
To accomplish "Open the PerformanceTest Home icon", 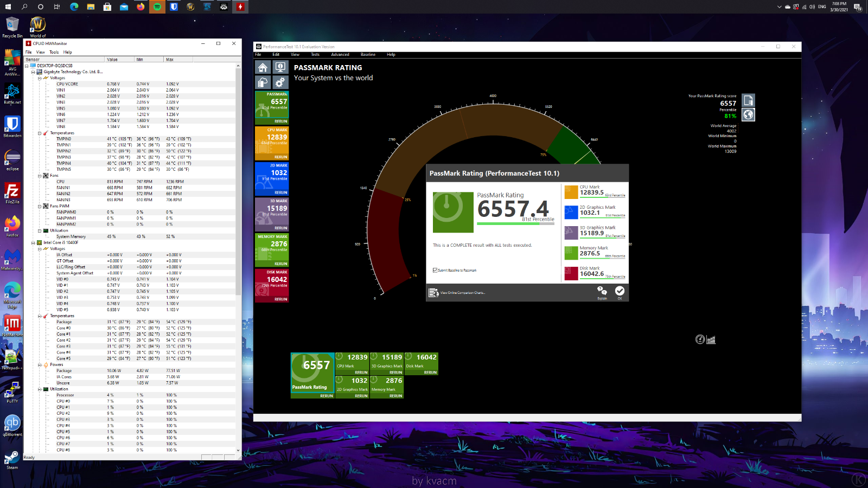I will [x=263, y=67].
